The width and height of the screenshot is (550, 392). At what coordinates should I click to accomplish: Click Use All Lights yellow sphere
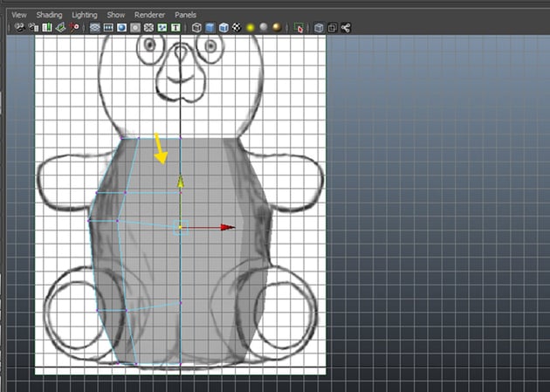coord(250,27)
